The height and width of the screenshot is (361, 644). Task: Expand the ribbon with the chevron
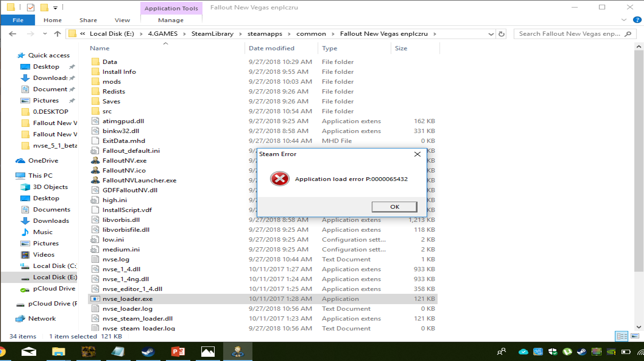pyautogui.click(x=624, y=20)
